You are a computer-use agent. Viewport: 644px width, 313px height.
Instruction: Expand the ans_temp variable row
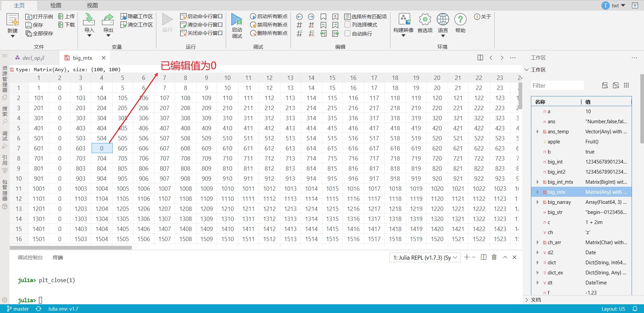tap(537, 132)
